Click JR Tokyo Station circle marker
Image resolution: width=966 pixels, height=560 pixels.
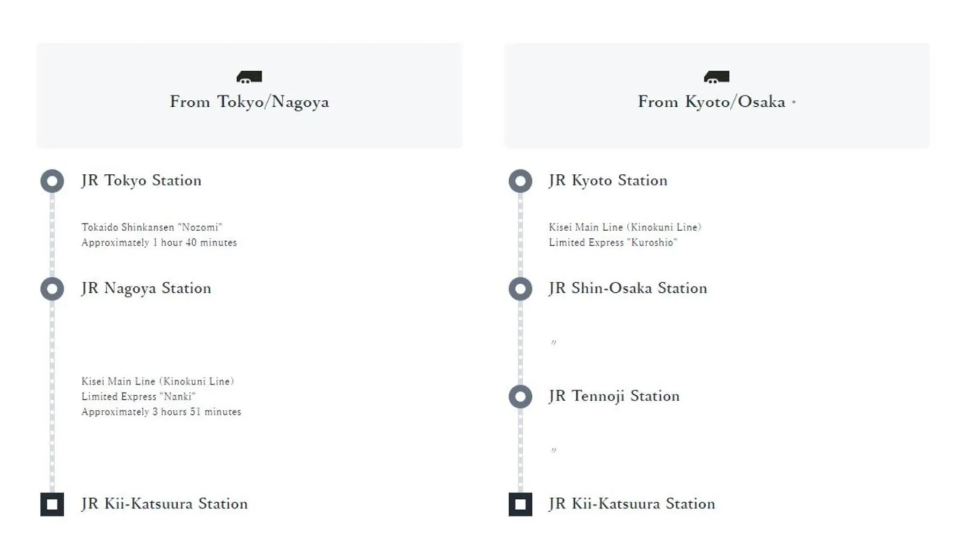52,181
